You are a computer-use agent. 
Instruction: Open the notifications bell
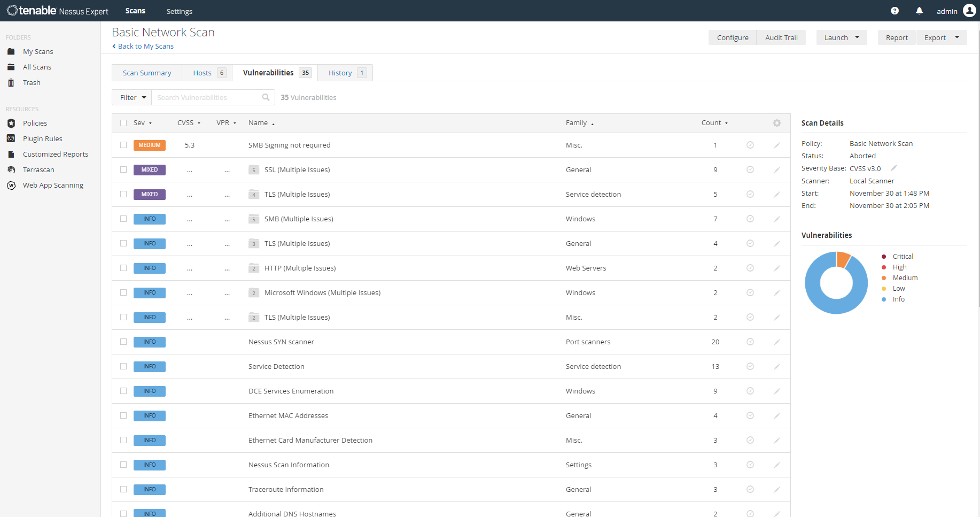919,11
